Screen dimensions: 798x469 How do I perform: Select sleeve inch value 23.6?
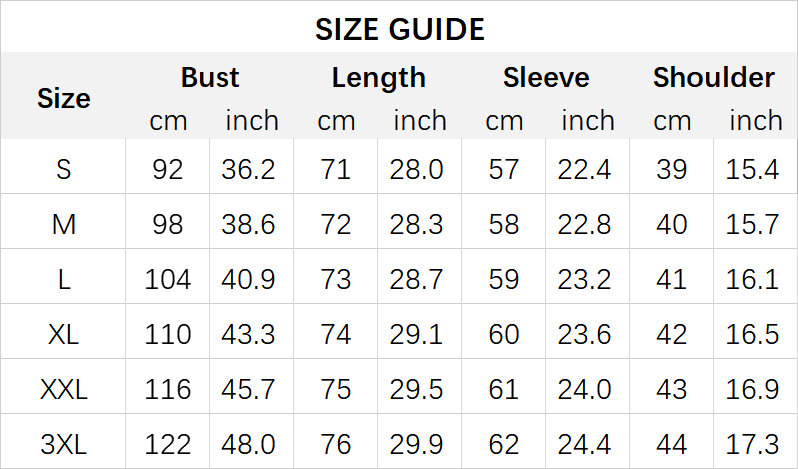point(585,333)
